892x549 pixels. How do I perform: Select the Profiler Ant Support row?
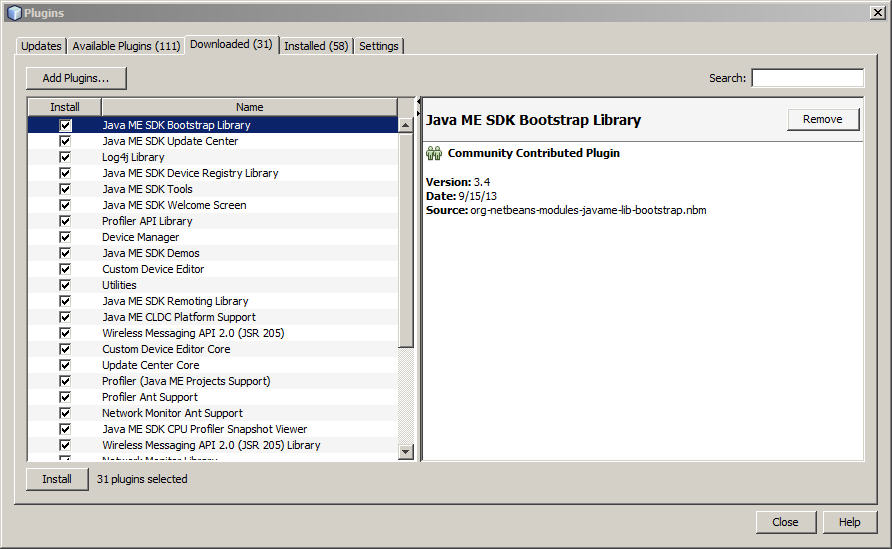(x=213, y=397)
